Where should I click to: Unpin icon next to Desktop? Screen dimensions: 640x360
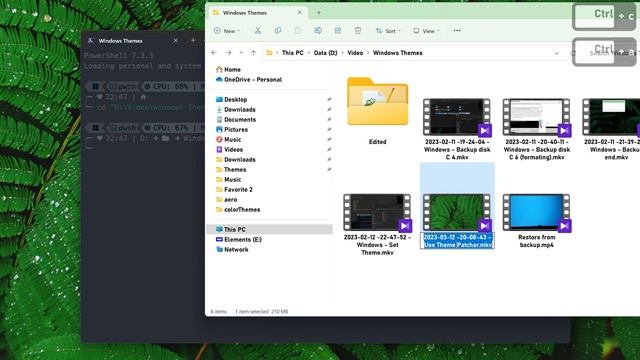[x=329, y=100]
